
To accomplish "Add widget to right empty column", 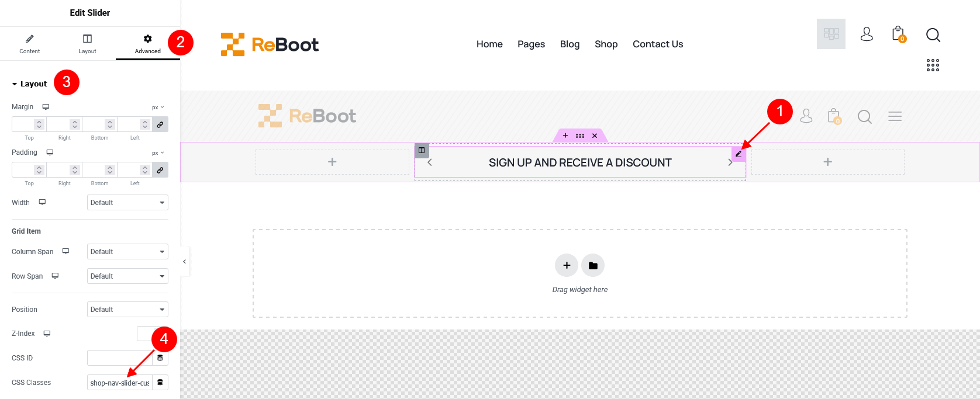I will [828, 162].
